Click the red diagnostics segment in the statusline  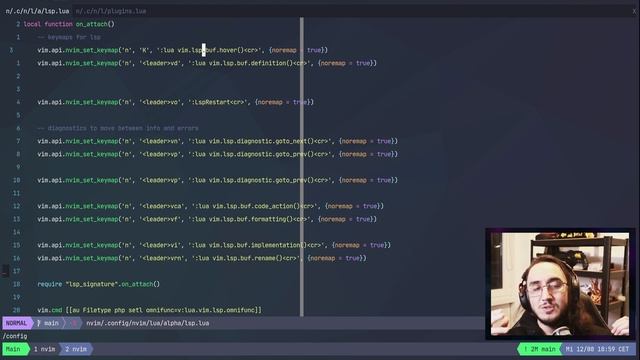point(74,323)
